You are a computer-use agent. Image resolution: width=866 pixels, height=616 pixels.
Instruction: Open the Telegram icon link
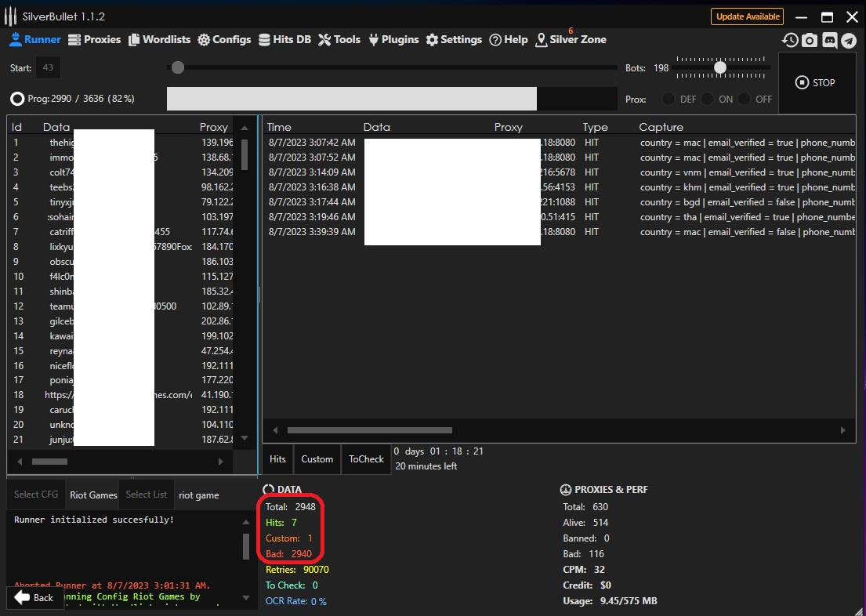[x=850, y=40]
